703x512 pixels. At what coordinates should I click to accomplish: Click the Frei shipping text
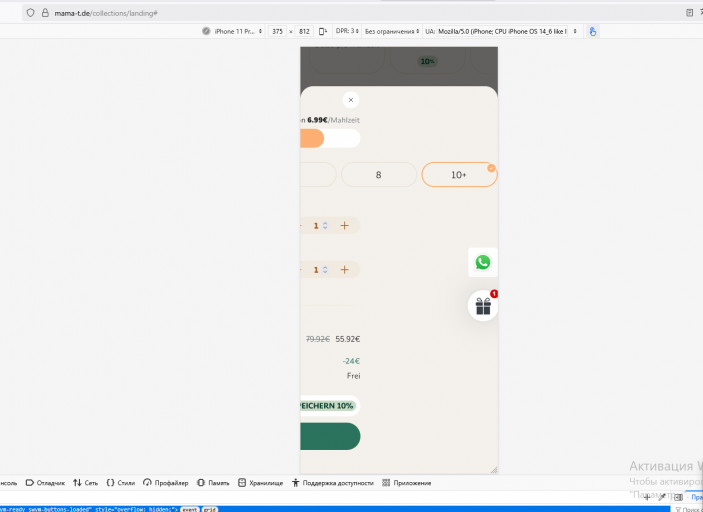353,376
